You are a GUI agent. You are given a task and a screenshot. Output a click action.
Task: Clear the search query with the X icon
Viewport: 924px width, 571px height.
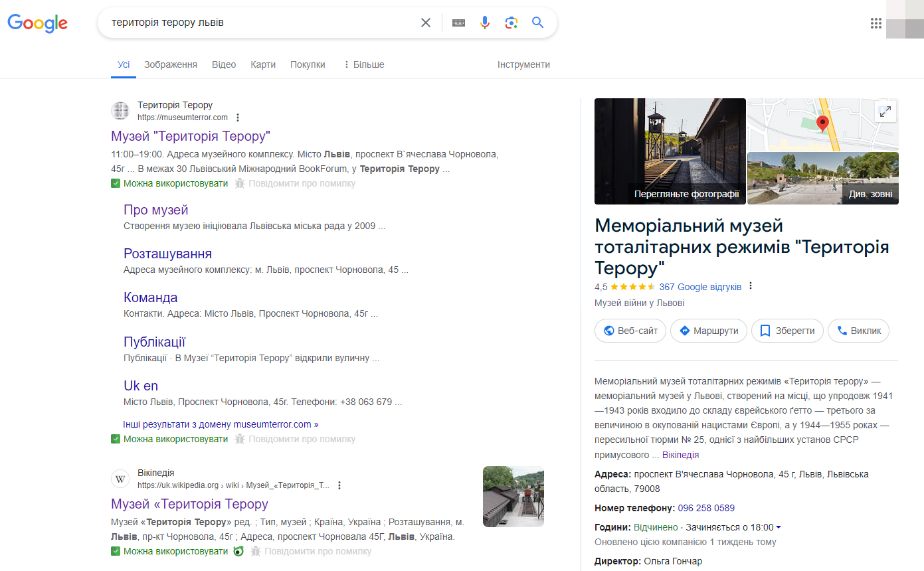pos(425,22)
